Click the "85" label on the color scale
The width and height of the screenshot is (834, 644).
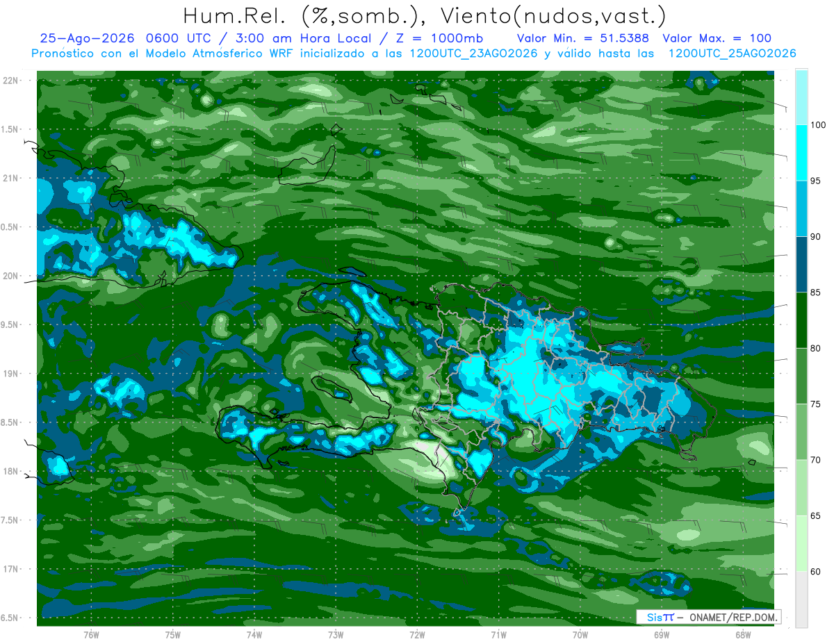[x=815, y=292]
